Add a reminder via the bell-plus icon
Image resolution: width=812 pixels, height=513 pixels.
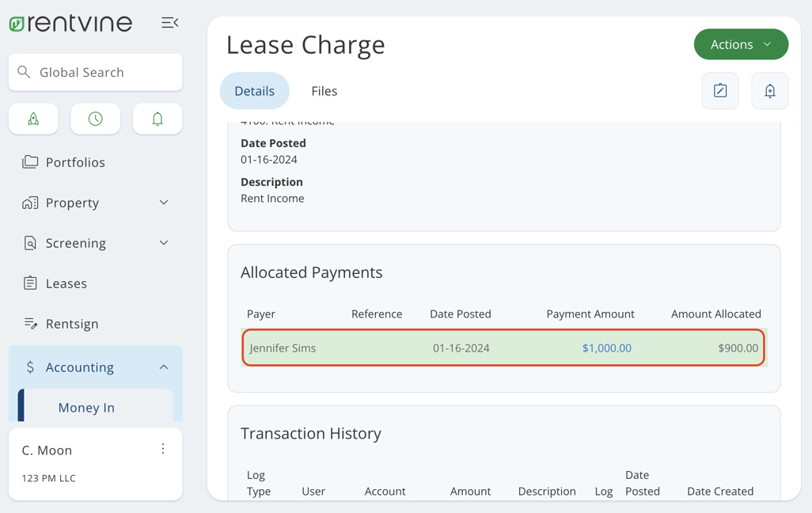pos(769,91)
